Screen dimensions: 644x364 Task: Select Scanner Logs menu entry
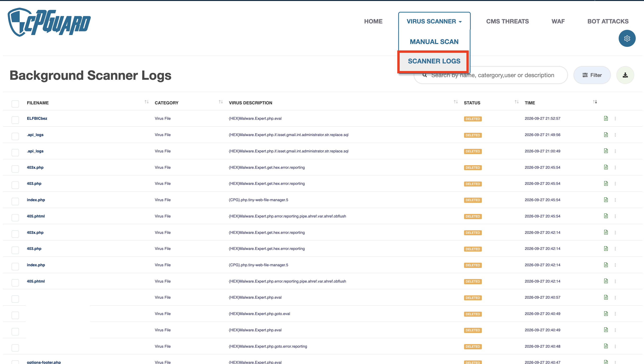434,61
